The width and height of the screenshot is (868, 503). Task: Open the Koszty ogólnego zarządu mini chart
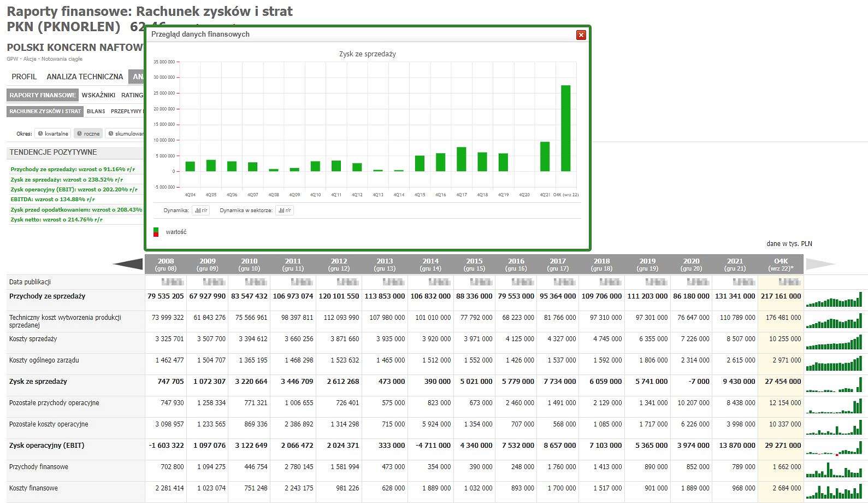click(x=834, y=364)
